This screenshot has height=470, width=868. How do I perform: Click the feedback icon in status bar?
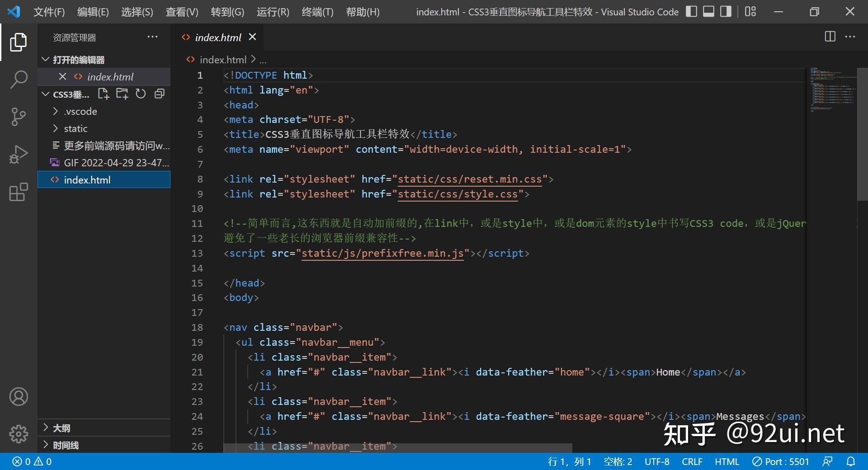827,461
